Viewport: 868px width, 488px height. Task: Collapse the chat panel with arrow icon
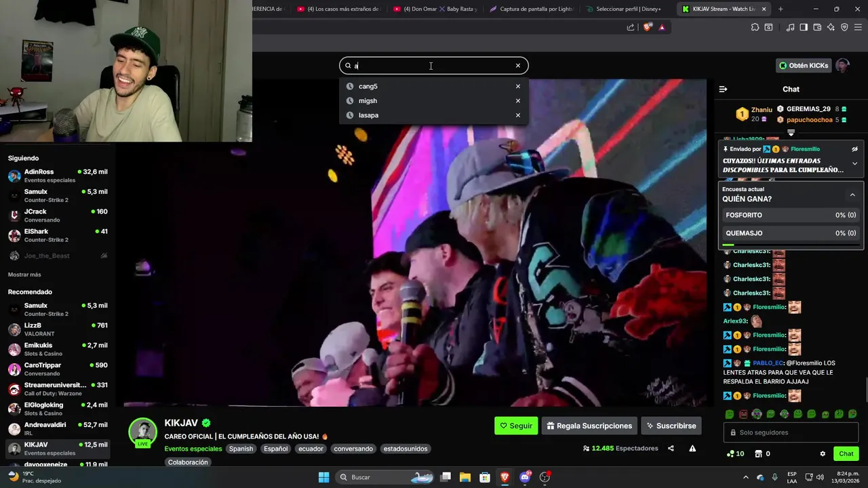pos(723,89)
